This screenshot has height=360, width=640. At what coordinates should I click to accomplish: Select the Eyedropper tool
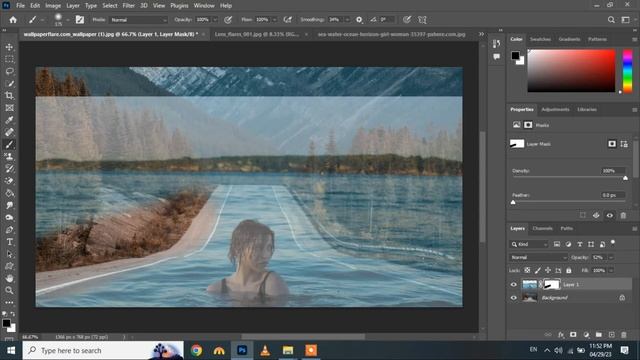click(9, 120)
